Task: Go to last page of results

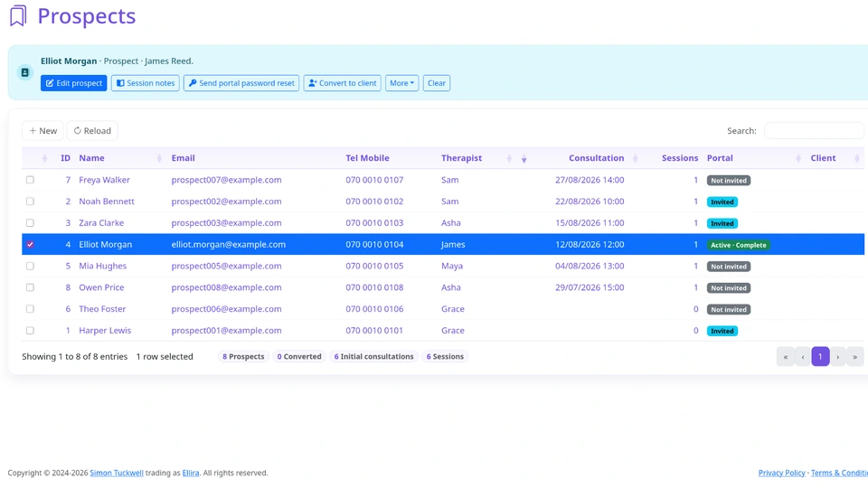Action: (x=854, y=357)
